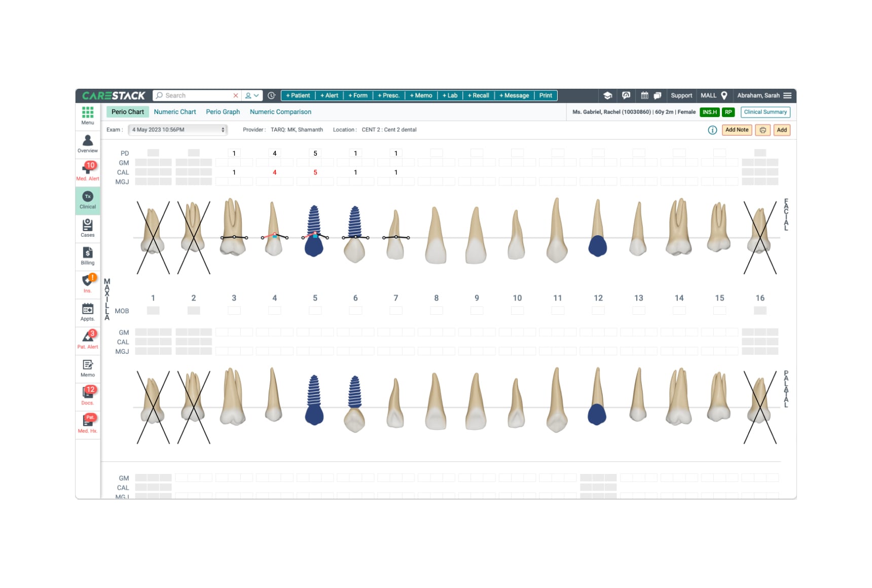The width and height of the screenshot is (872, 588).
Task: Open the Clinical Summary button
Action: [x=766, y=112]
